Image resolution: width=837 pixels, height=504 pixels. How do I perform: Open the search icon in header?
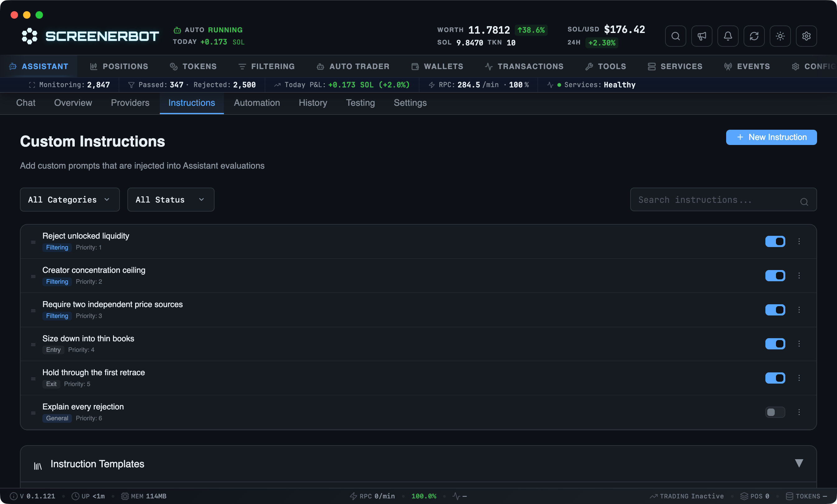tap(675, 36)
